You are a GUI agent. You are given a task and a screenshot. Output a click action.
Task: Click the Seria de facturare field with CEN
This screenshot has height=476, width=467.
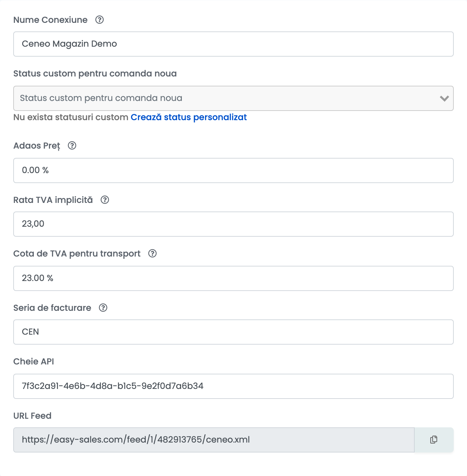click(233, 332)
